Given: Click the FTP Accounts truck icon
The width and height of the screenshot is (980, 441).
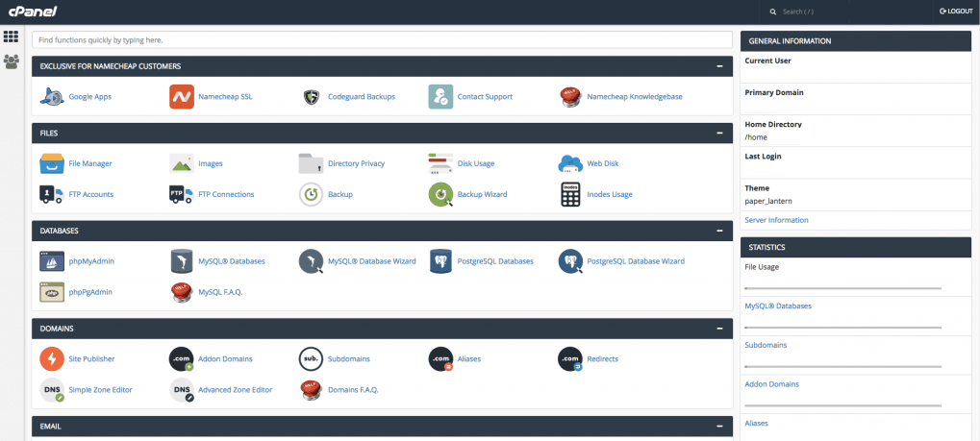Looking at the screenshot, I should point(52,194).
